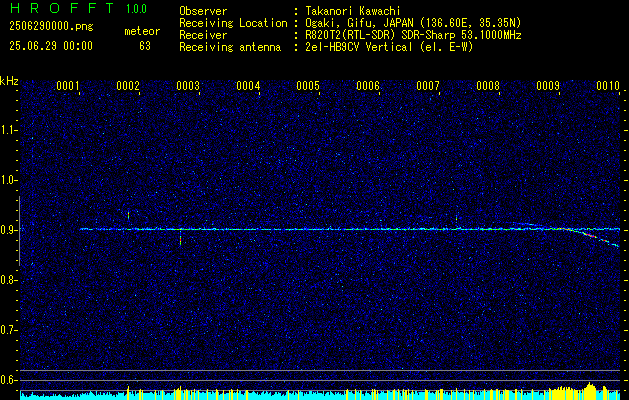Click the meteor echo above the carrier near 0002
This screenshot has width=629, height=400.
[x=128, y=215]
